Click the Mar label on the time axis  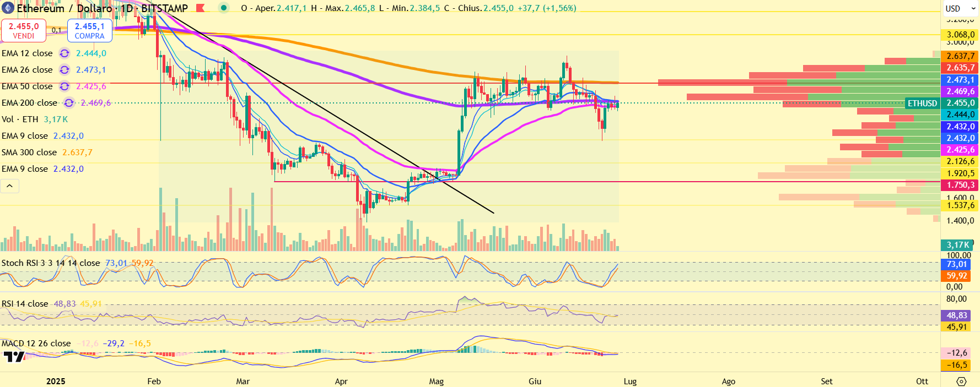[243, 381]
